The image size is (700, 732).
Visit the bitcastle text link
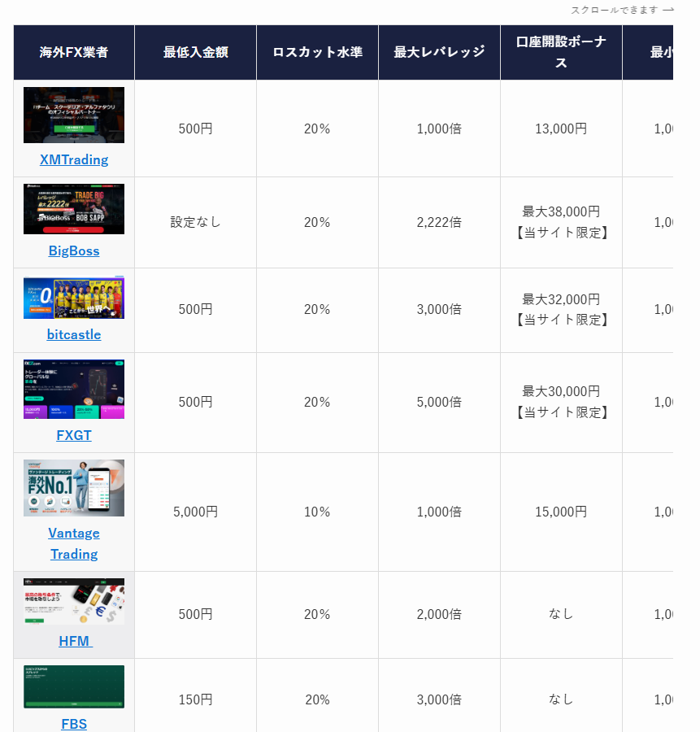point(74,334)
